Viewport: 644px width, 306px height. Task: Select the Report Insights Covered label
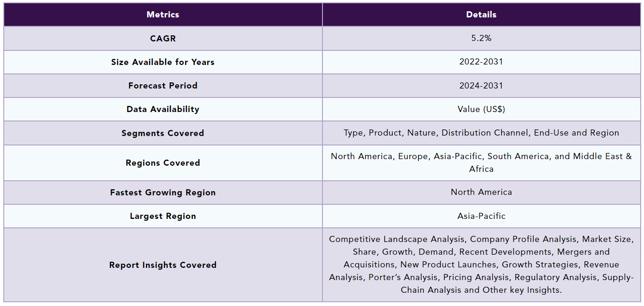163,265
